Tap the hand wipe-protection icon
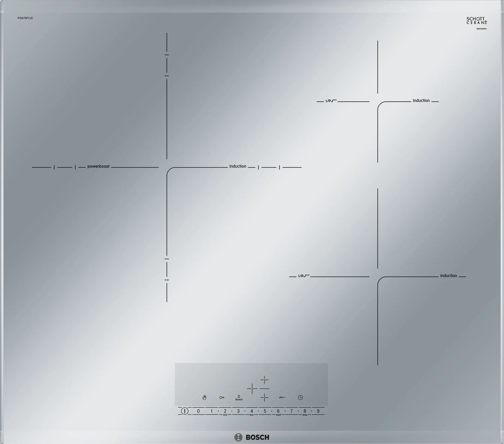 (x=204, y=397)
